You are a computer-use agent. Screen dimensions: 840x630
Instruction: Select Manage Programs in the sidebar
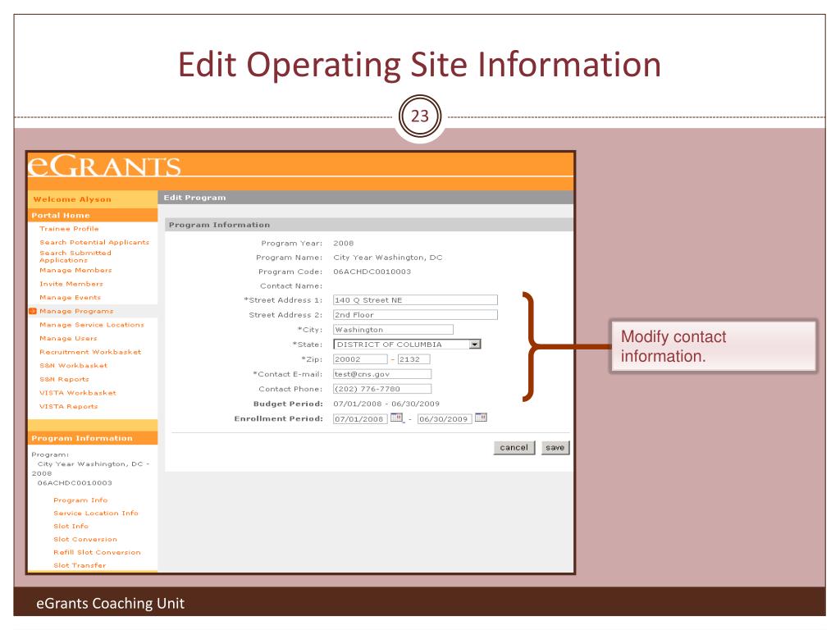(x=76, y=311)
